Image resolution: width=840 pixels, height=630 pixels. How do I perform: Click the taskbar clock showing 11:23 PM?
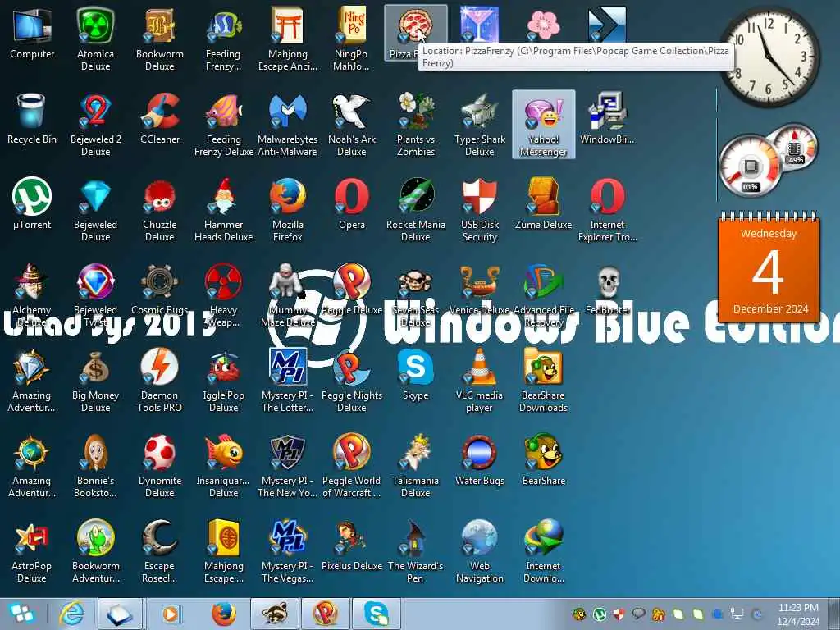797,614
